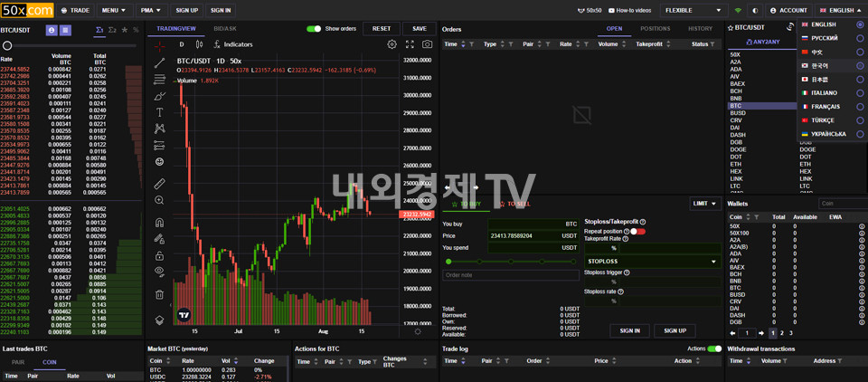Open the chart patterns tool
This screenshot has width=868, height=382.
tap(159, 129)
